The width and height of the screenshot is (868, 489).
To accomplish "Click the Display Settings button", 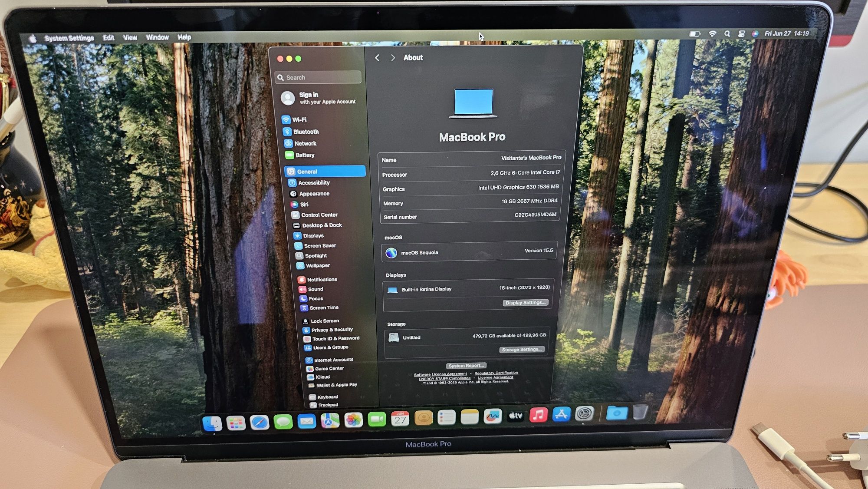I will (x=525, y=303).
